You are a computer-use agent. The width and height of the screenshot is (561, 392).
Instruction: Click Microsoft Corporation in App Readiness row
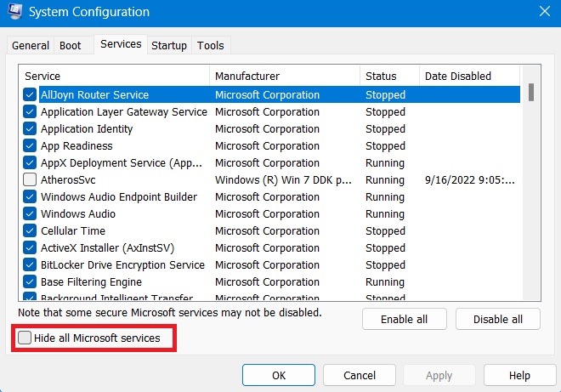267,146
